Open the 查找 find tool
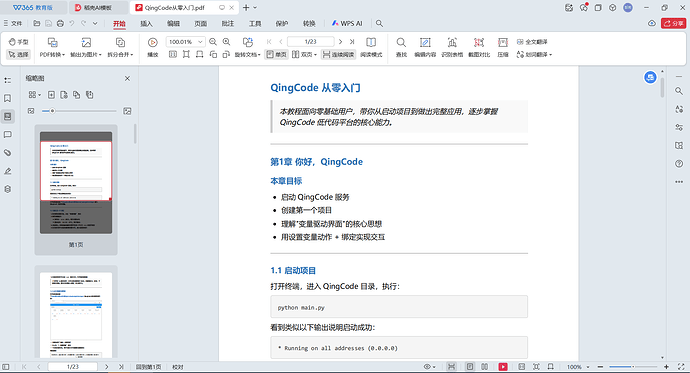Screen dimensions: 690x373 (401, 48)
